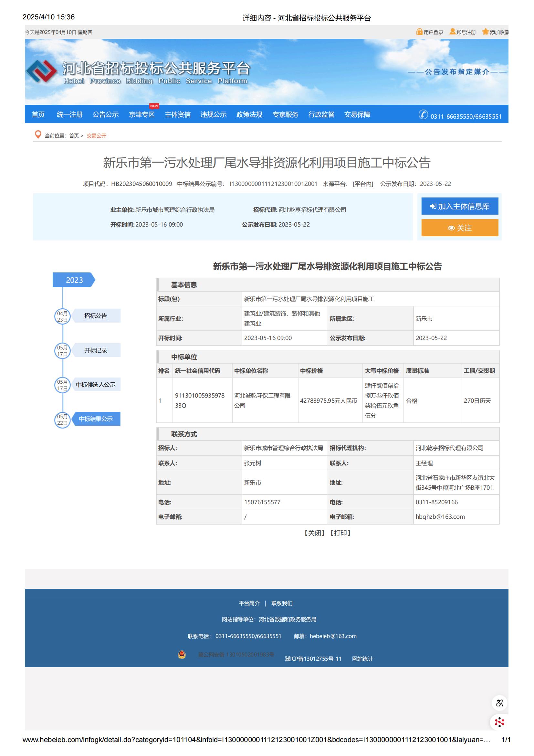Click the add-to-favorites star icon

tap(485, 32)
